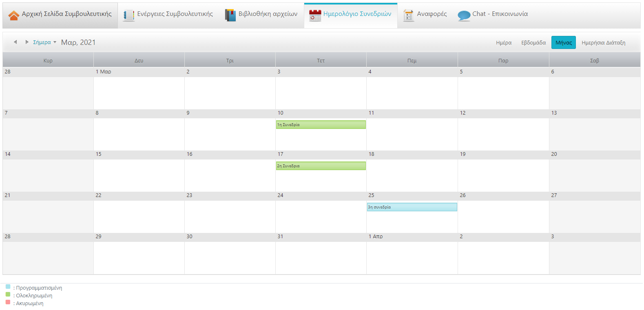Go to previous month arrow
Viewport: 644px width, 310px height.
click(15, 42)
